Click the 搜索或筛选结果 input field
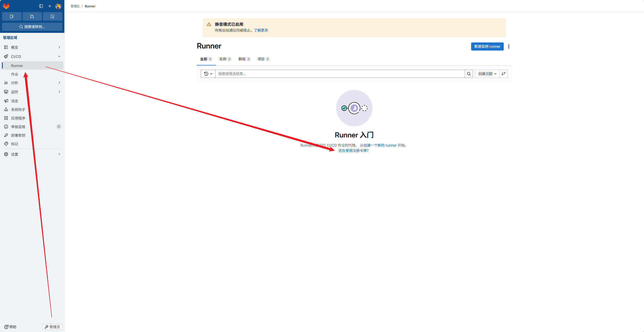 point(339,74)
